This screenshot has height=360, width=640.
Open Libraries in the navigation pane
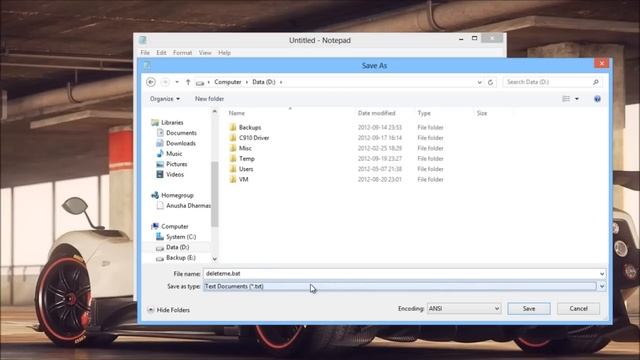tap(172, 122)
